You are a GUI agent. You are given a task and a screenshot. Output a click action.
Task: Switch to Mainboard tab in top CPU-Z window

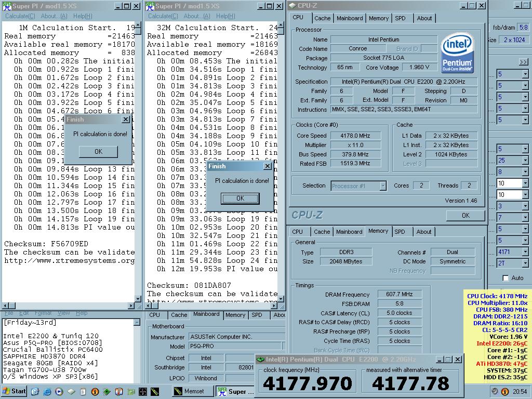350,18
